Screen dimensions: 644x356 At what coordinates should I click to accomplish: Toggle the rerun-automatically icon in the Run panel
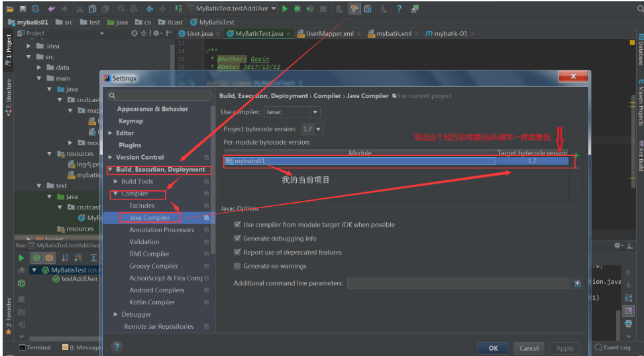[21, 284]
